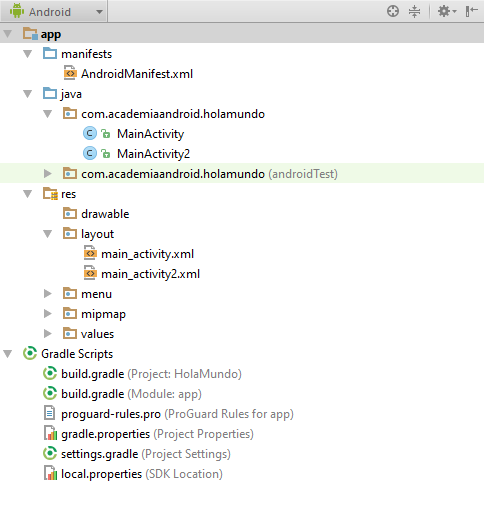The width and height of the screenshot is (484, 522).
Task: Click the layout folder icon
Action: coord(70,233)
